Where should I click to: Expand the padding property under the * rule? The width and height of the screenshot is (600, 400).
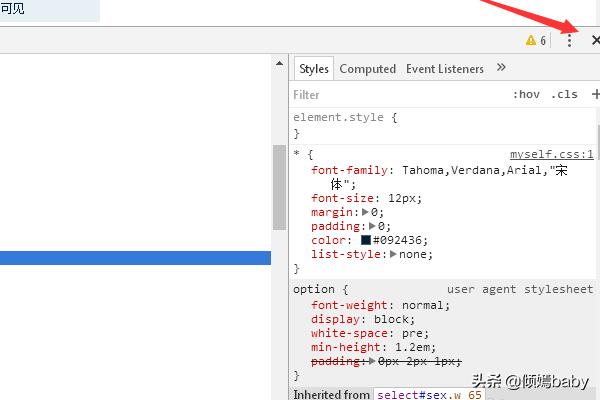[372, 226]
